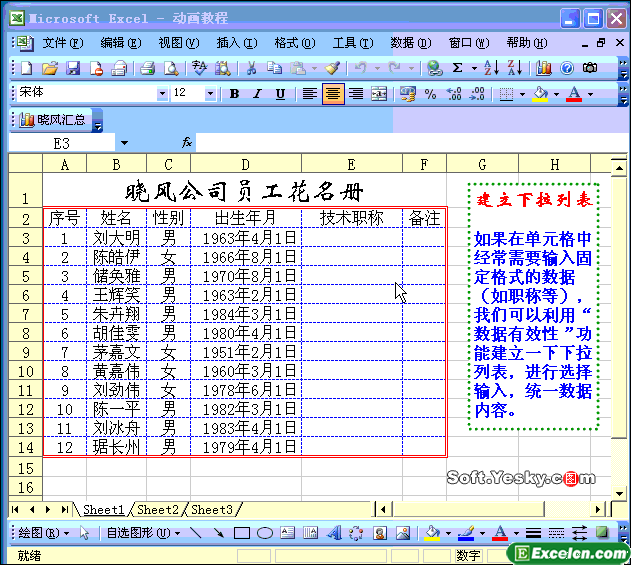The width and height of the screenshot is (631, 565).
Task: Apply the blue Line Color in drawing toolbar
Action: tap(466, 534)
